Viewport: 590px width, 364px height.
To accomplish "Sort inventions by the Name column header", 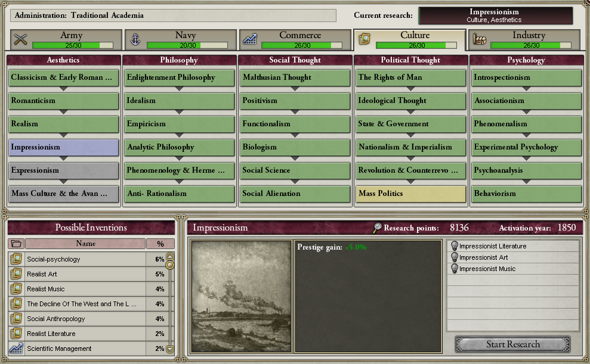I will 85,244.
